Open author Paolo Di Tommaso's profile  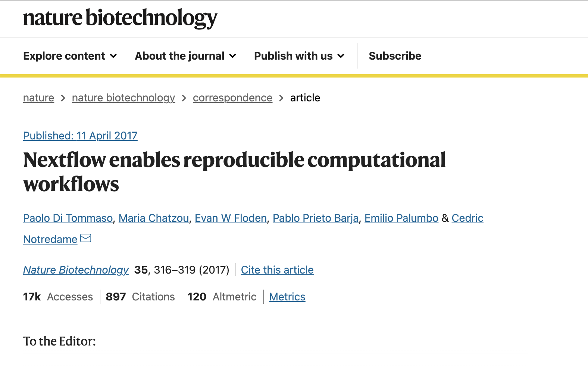pyautogui.click(x=68, y=218)
